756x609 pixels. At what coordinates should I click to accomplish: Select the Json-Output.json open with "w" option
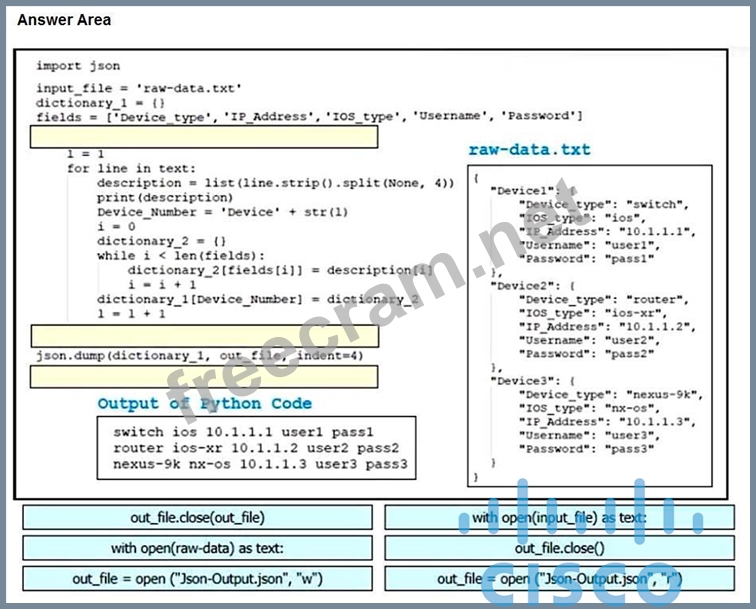pos(197,579)
